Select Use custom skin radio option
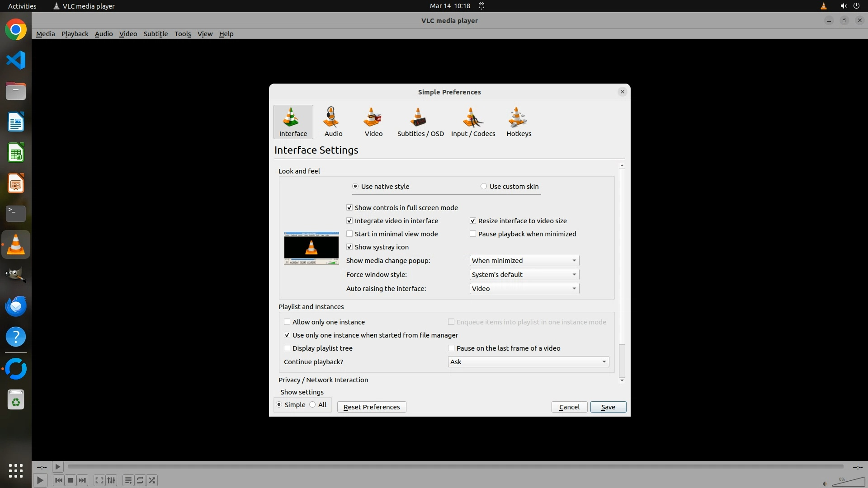 click(x=484, y=187)
